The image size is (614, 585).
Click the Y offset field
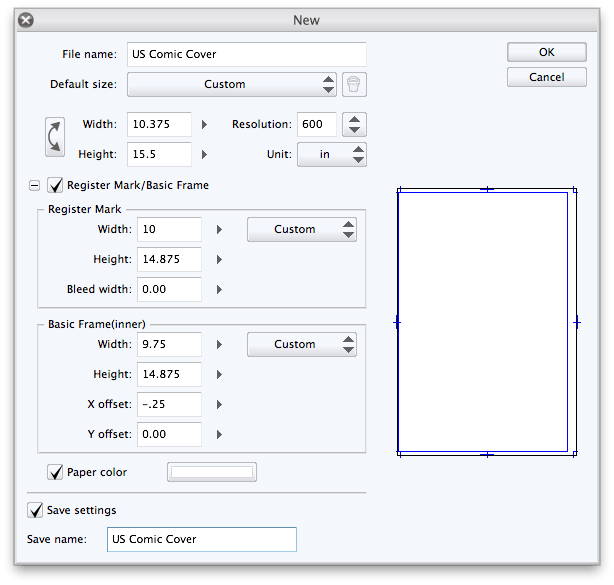tap(169, 434)
